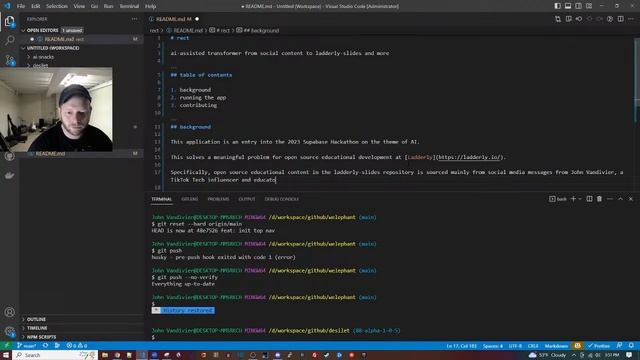Switch to the DEBUG CONSOLE tab

pyautogui.click(x=282, y=199)
